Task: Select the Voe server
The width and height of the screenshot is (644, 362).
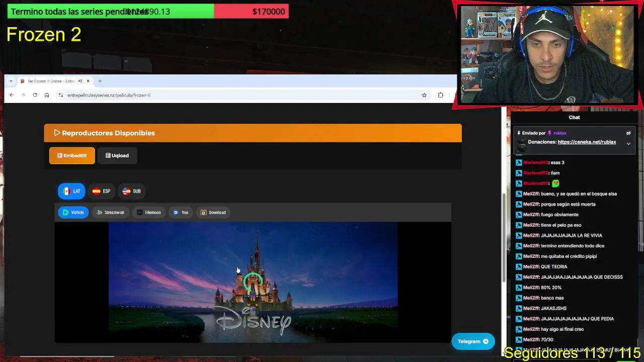Action: coord(181,213)
